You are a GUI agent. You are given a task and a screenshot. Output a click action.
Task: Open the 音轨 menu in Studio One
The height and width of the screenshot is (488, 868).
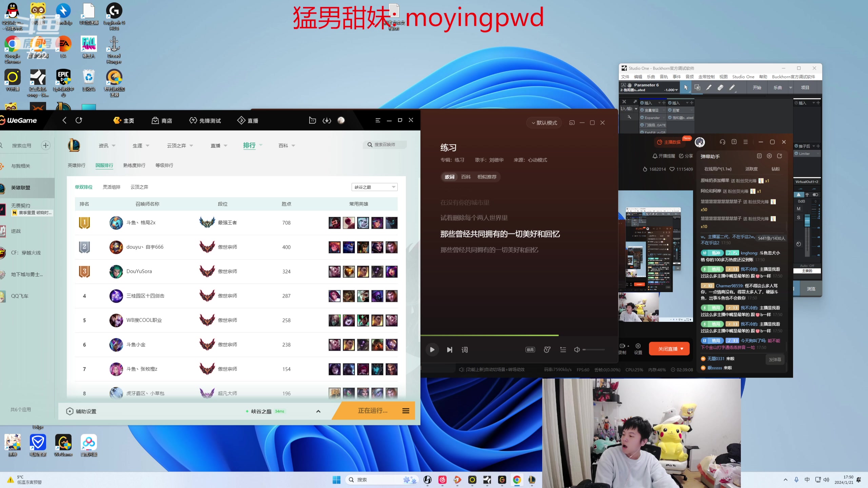point(664,77)
